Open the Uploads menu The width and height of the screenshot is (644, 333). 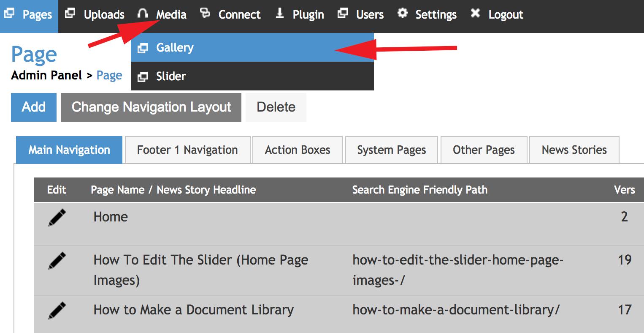104,15
